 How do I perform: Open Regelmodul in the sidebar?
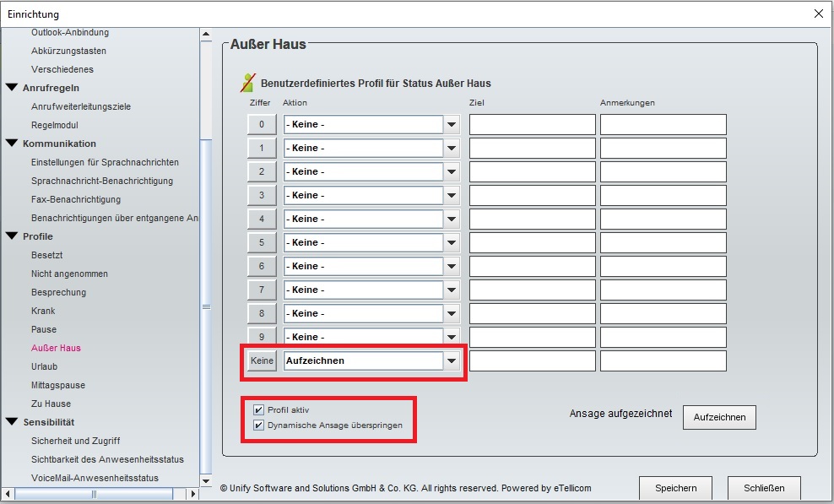(x=54, y=125)
